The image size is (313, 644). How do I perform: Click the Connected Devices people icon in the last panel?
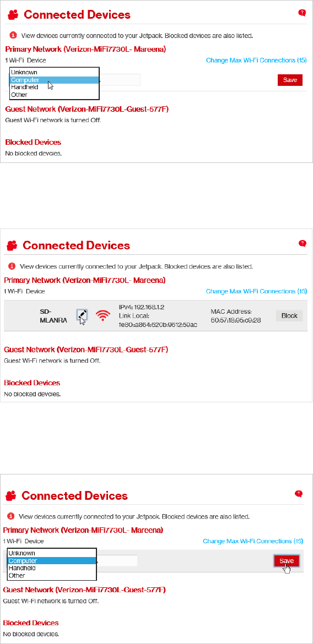tap(11, 496)
